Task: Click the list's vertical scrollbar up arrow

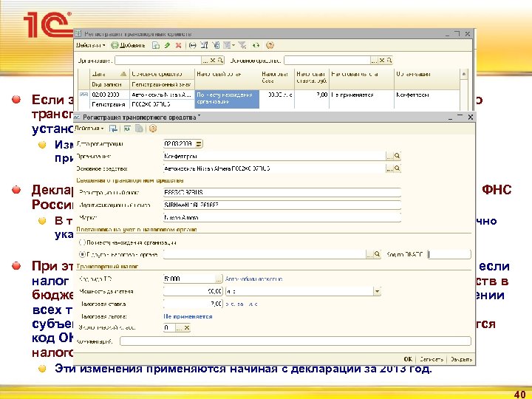Action: coord(464,74)
